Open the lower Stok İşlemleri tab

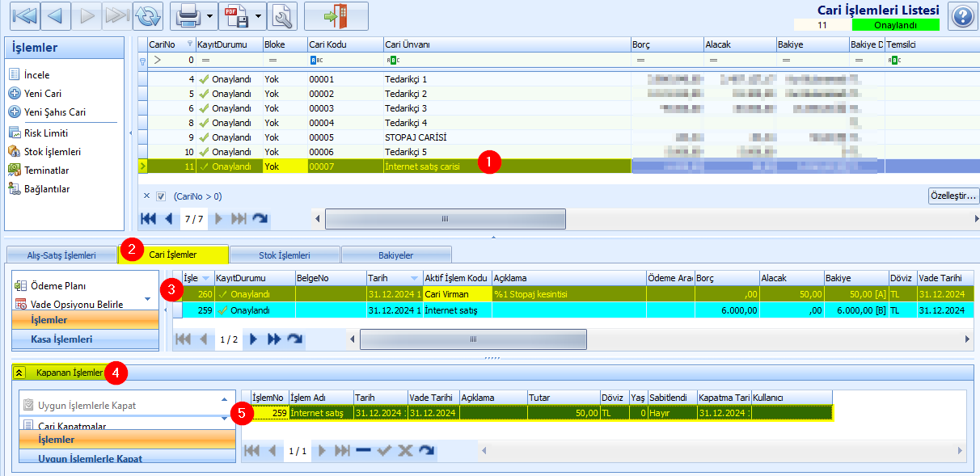(285, 255)
